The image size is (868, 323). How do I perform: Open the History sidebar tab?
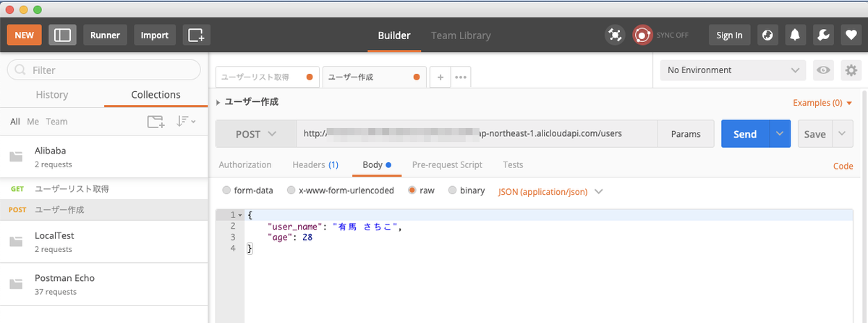(x=52, y=95)
